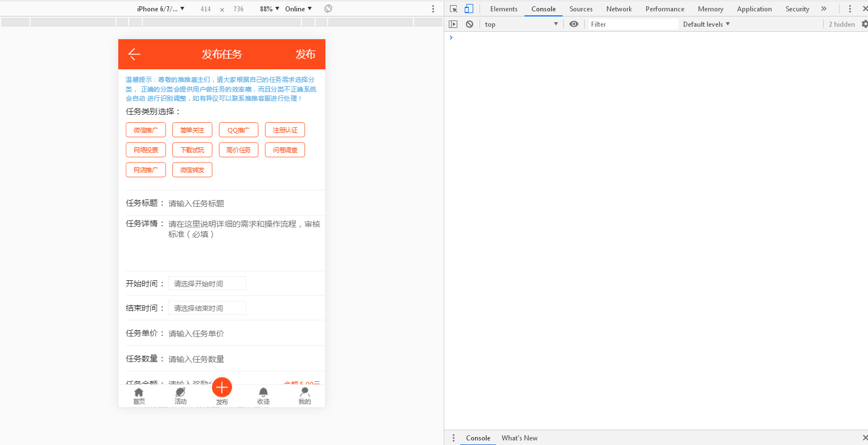Tap the 我的 profile icon
Image resolution: width=868 pixels, height=445 pixels.
(304, 395)
